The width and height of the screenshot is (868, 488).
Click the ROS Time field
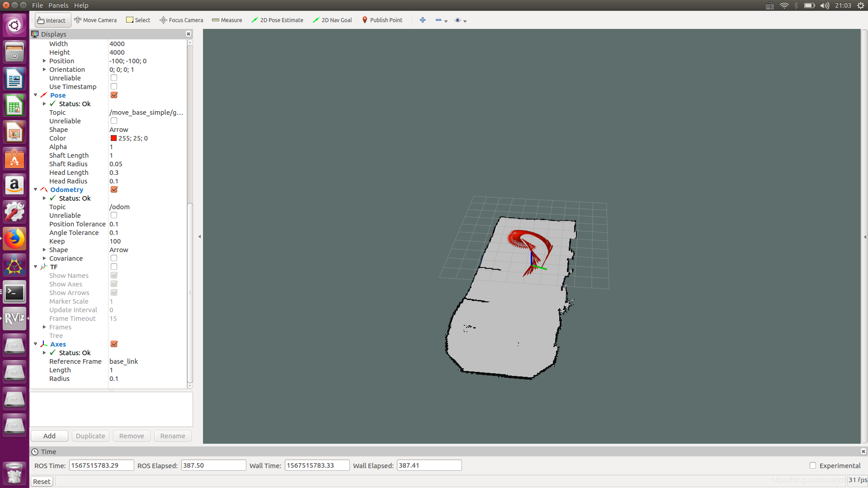[x=101, y=465]
